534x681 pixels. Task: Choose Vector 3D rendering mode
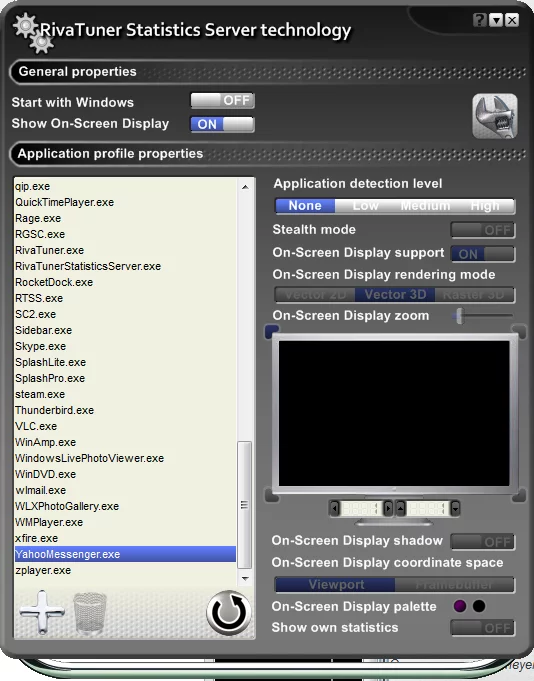pos(395,294)
